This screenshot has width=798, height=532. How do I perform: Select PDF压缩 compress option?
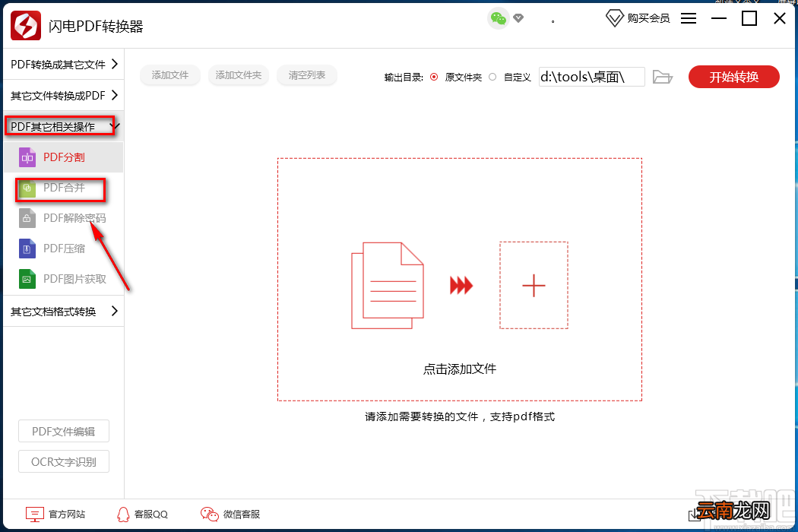click(x=64, y=249)
